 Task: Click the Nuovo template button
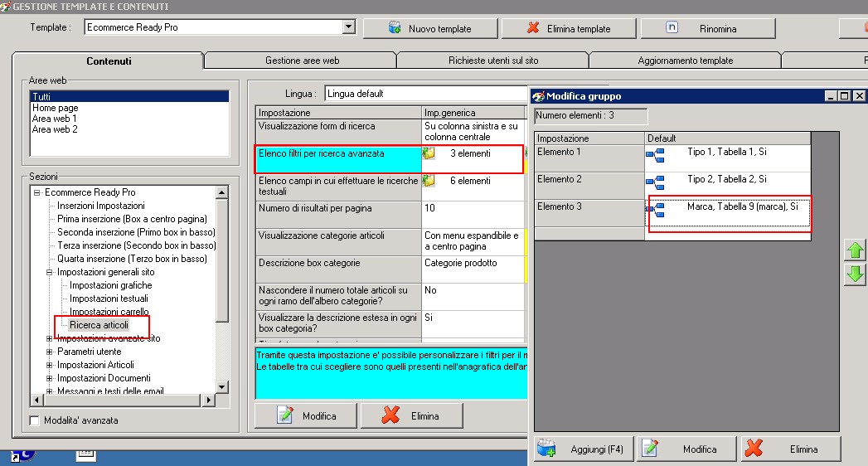pos(430,28)
